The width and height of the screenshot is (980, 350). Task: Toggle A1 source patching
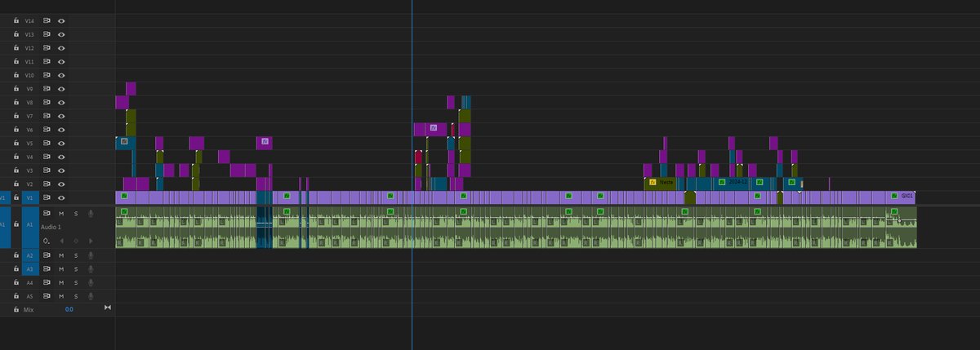click(x=5, y=227)
